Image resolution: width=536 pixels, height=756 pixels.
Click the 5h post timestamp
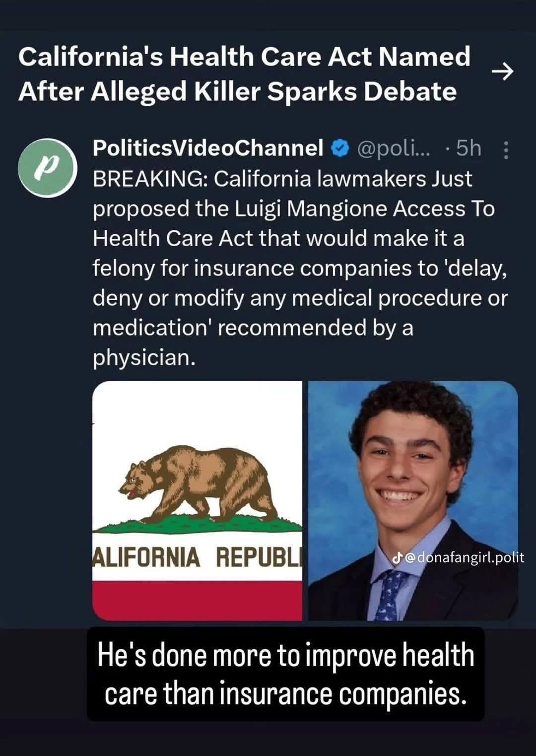point(468,148)
